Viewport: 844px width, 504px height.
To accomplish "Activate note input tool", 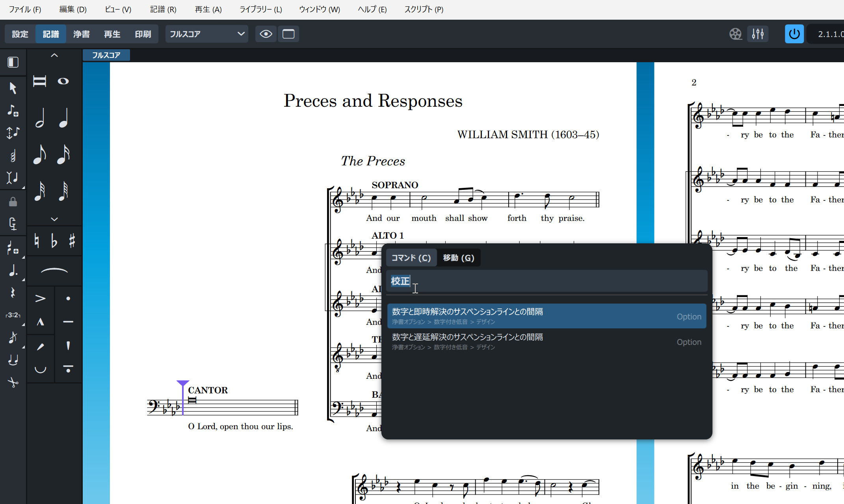I will pos(13,111).
